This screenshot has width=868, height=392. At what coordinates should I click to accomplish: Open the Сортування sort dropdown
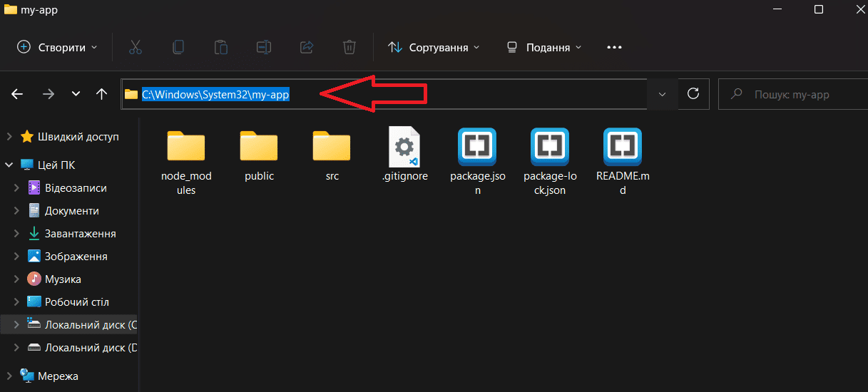click(434, 48)
